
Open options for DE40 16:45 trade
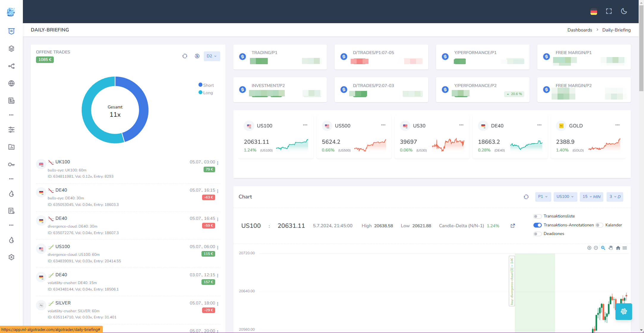tap(218, 219)
